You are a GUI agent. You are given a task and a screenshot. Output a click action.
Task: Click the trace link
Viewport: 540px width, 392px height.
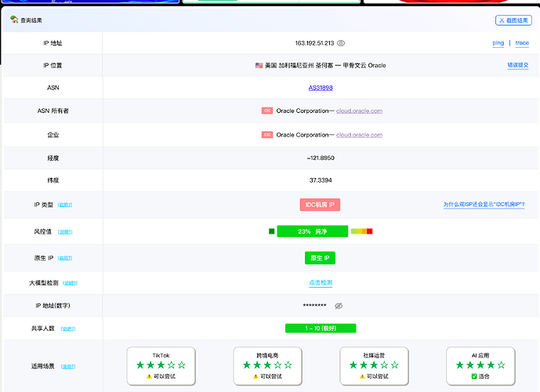pyautogui.click(x=522, y=43)
